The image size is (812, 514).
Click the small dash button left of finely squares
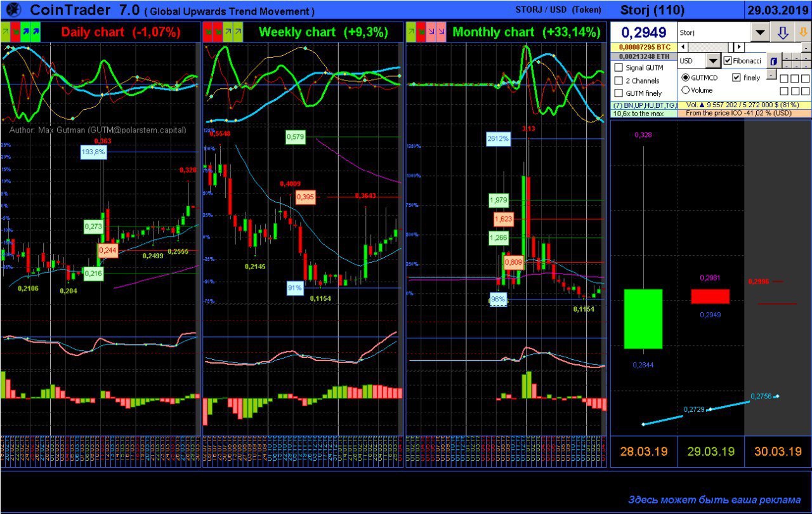point(771,74)
